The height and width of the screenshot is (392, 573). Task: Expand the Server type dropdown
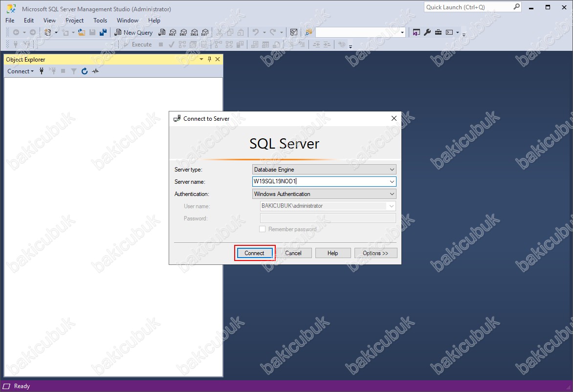[392, 170]
